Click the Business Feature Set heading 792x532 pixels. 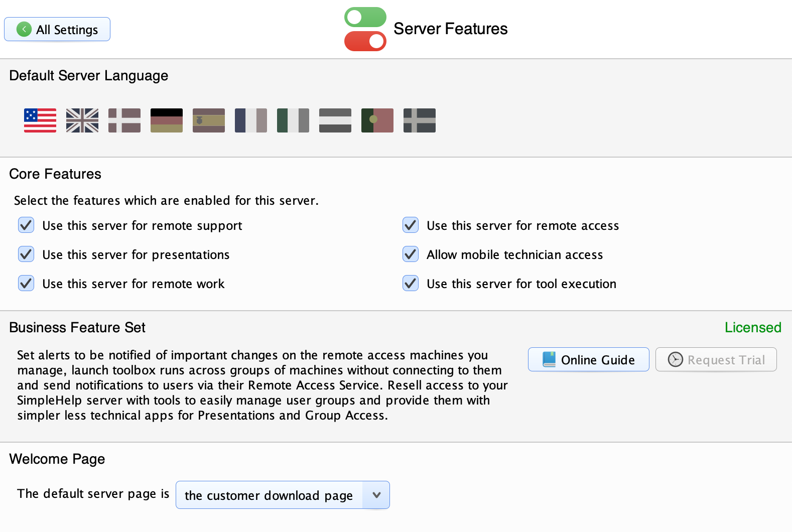coord(77,327)
